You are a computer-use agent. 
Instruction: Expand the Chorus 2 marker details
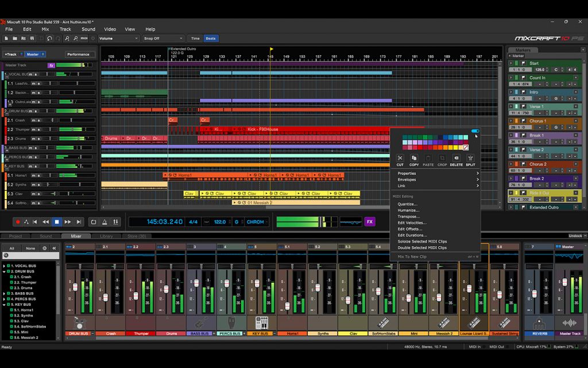tap(510, 164)
